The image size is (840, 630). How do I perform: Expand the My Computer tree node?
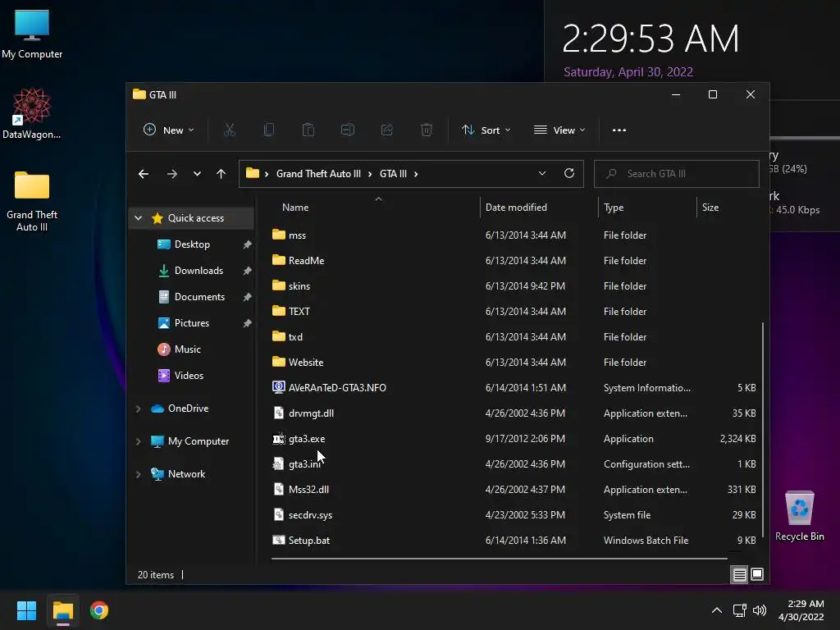tap(138, 441)
